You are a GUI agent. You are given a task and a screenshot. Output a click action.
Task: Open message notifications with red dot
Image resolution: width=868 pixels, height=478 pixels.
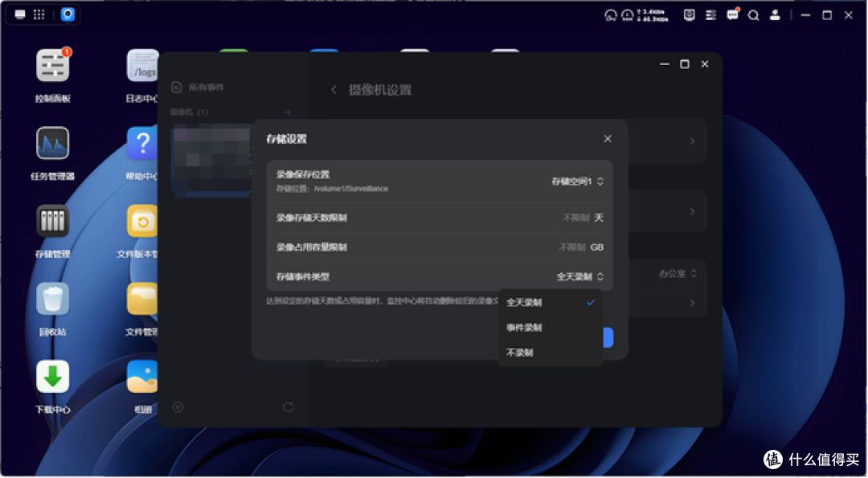(732, 15)
